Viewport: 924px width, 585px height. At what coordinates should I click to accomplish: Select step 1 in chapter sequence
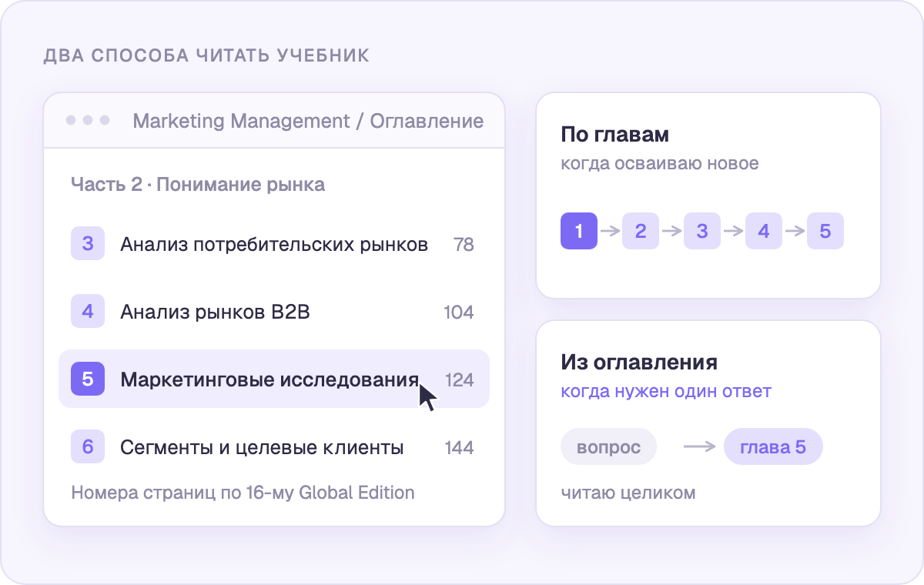[579, 231]
